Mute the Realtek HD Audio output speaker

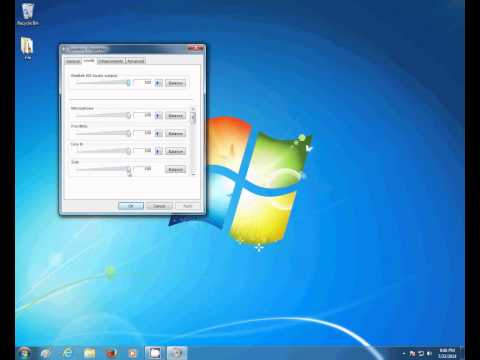pyautogui.click(x=159, y=83)
